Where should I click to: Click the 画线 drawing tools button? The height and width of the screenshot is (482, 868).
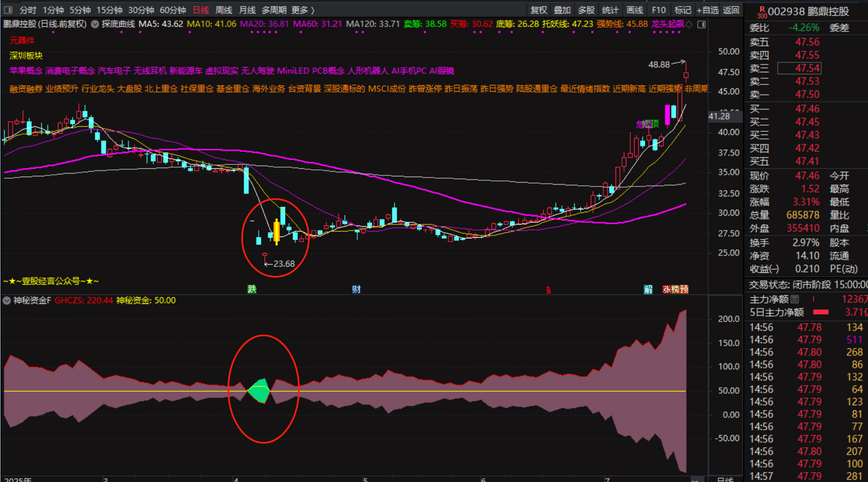click(634, 10)
